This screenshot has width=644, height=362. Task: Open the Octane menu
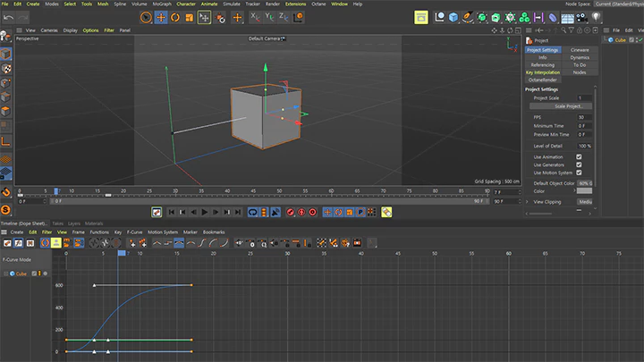pos(318,4)
